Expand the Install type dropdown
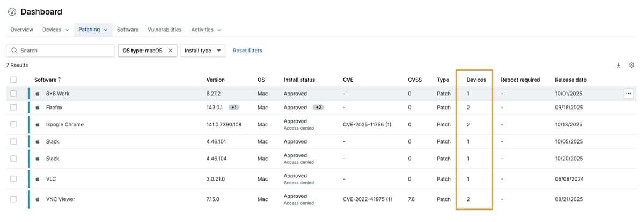The image size is (644, 222). [x=202, y=51]
